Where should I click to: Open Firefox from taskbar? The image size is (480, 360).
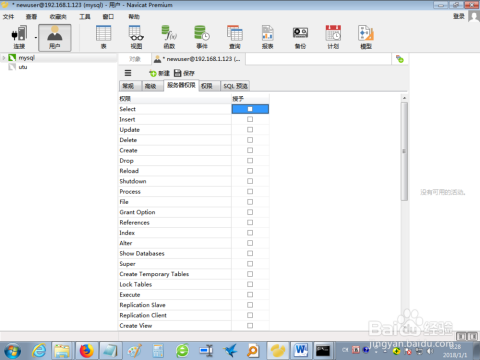86,351
